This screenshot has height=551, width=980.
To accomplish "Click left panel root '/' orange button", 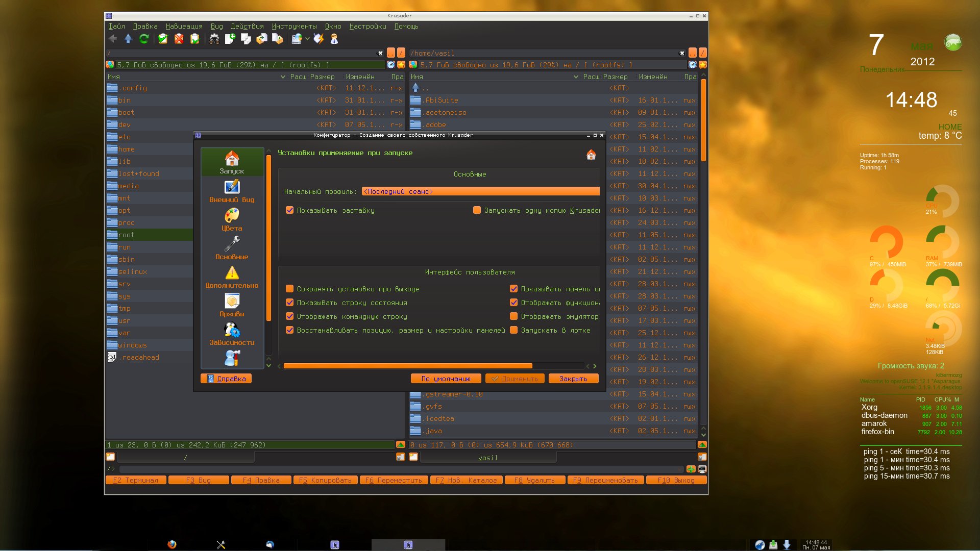I will click(401, 53).
